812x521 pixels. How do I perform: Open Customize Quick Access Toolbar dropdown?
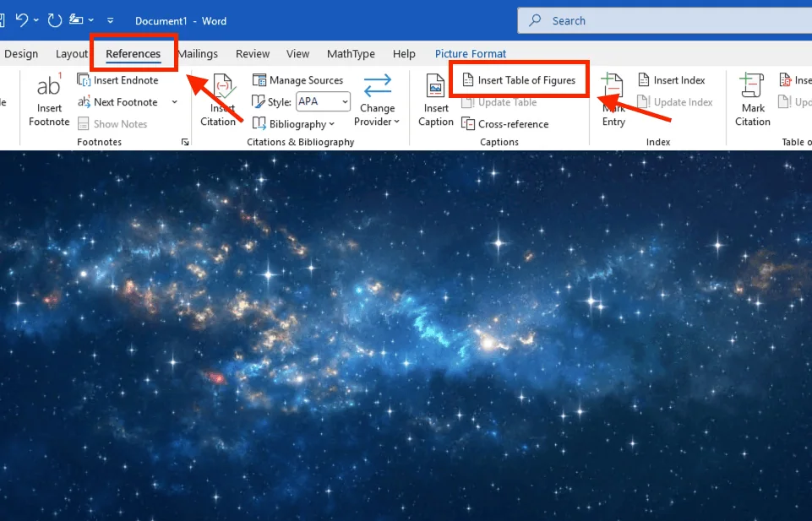(110, 21)
